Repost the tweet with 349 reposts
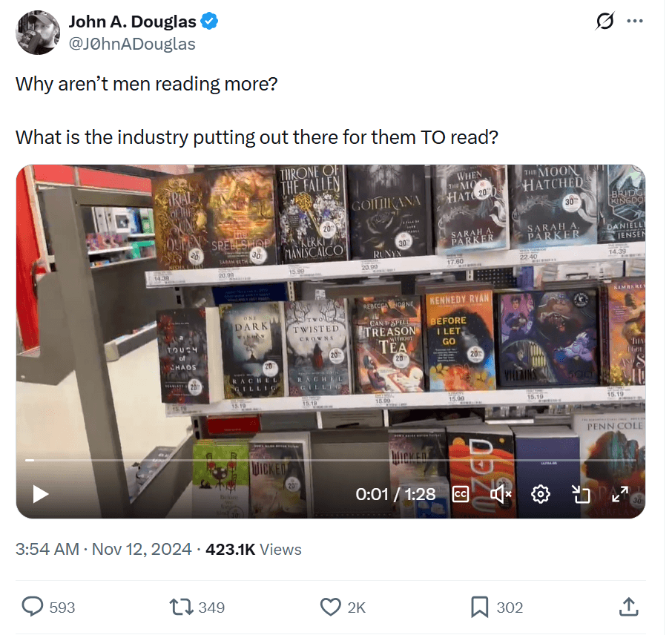 [x=181, y=607]
